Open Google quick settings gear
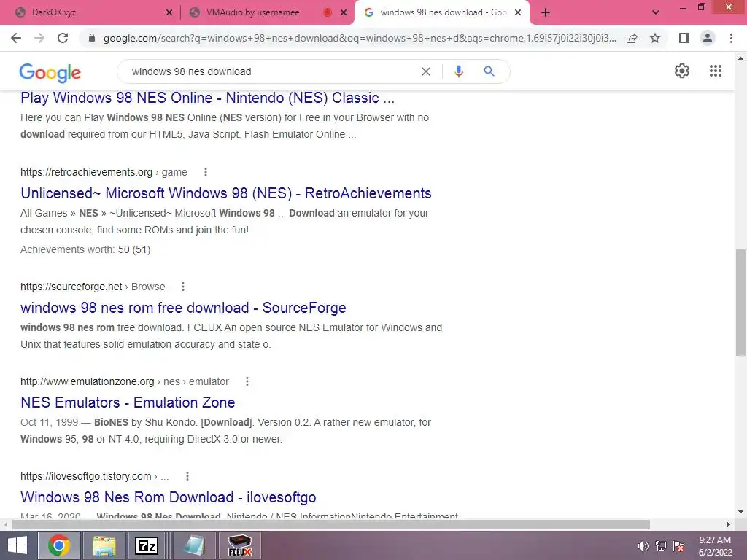 coord(682,71)
